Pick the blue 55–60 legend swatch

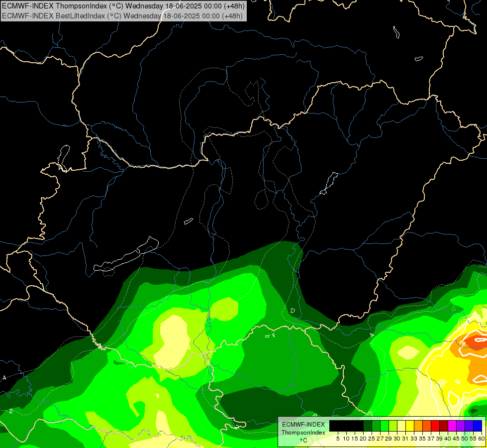coord(478,426)
